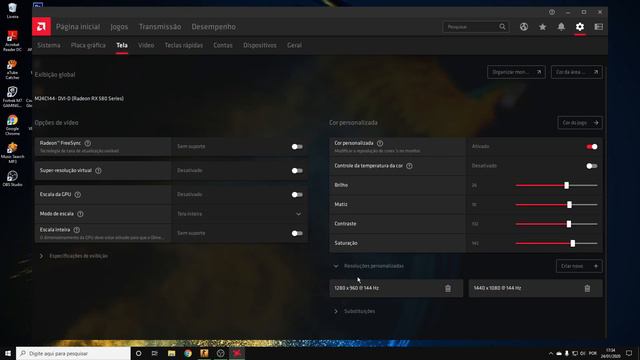The width and height of the screenshot is (640, 360).
Task: Open favorites star icon
Action: (542, 27)
